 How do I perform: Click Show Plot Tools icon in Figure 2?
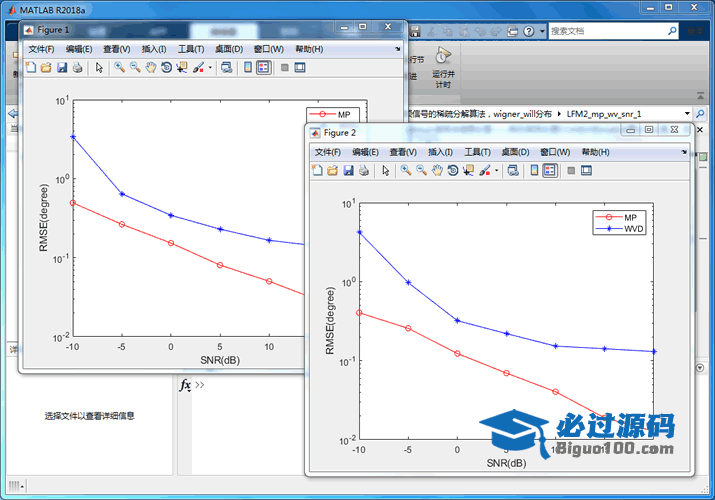tap(586, 170)
